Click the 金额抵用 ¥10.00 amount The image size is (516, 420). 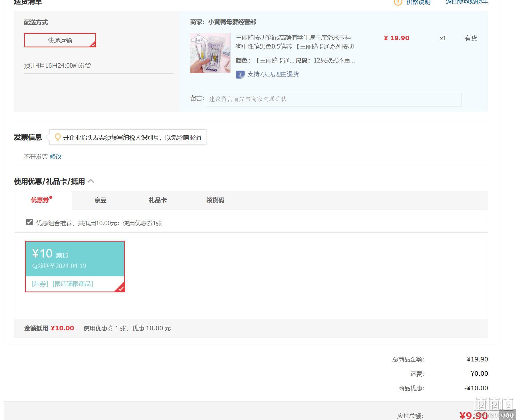pos(62,328)
